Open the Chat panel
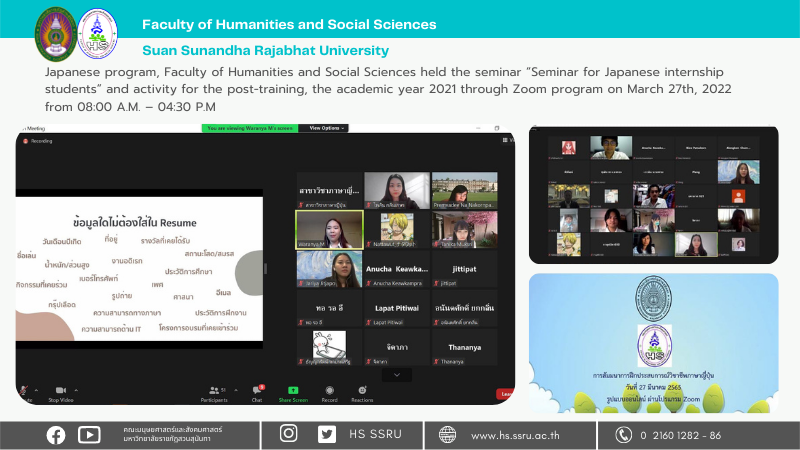Image resolution: width=800 pixels, height=450 pixels. 257,389
